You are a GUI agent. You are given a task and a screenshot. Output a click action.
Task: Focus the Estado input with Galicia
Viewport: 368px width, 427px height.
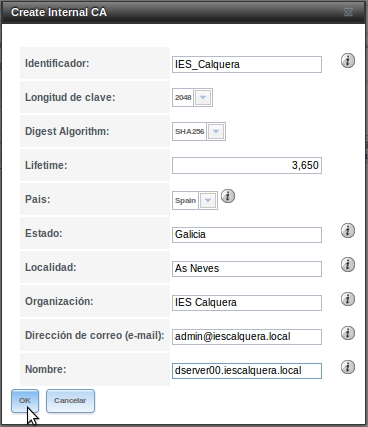click(x=247, y=235)
